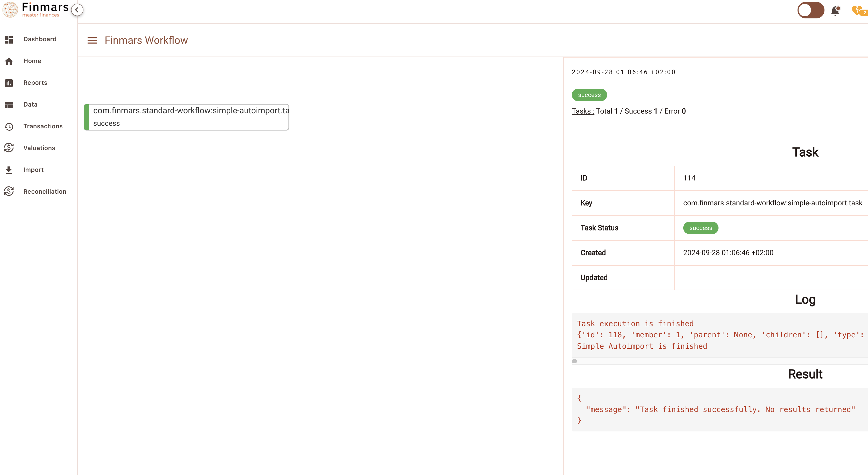Viewport: 868px width, 475px height.
Task: Click the timestamp 2024-09-28 01:06:46 header
Action: (623, 72)
